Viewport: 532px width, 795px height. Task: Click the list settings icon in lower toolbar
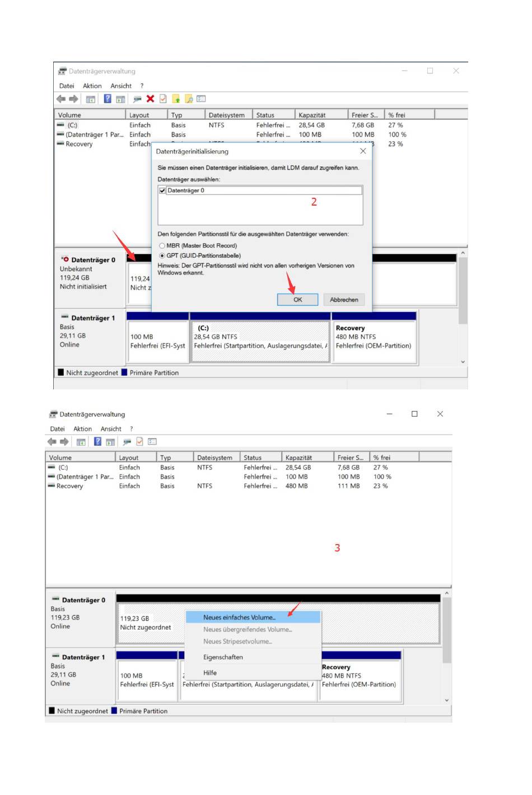152,441
